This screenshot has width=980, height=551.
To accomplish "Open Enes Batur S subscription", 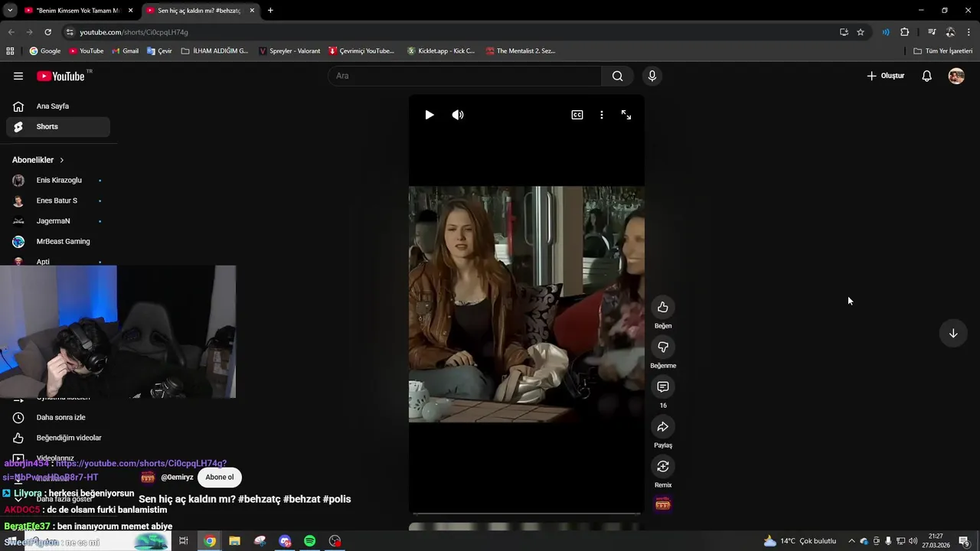I will pyautogui.click(x=58, y=201).
